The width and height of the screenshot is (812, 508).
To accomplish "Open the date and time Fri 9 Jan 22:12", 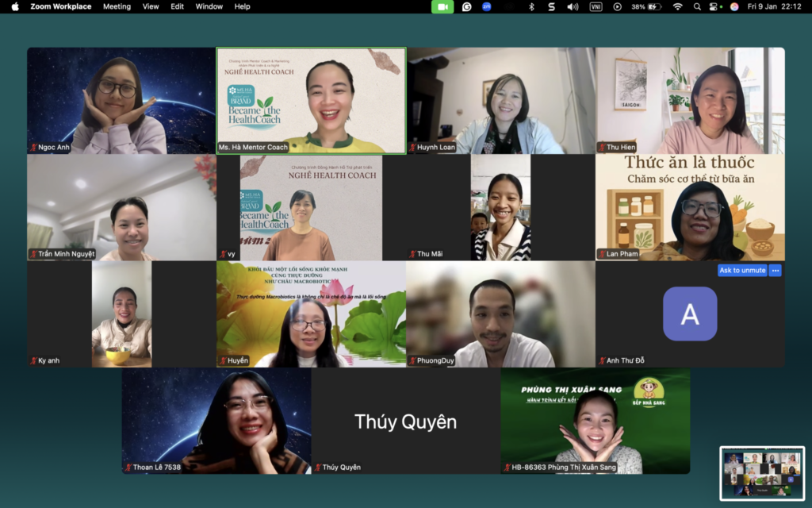I will tap(774, 6).
